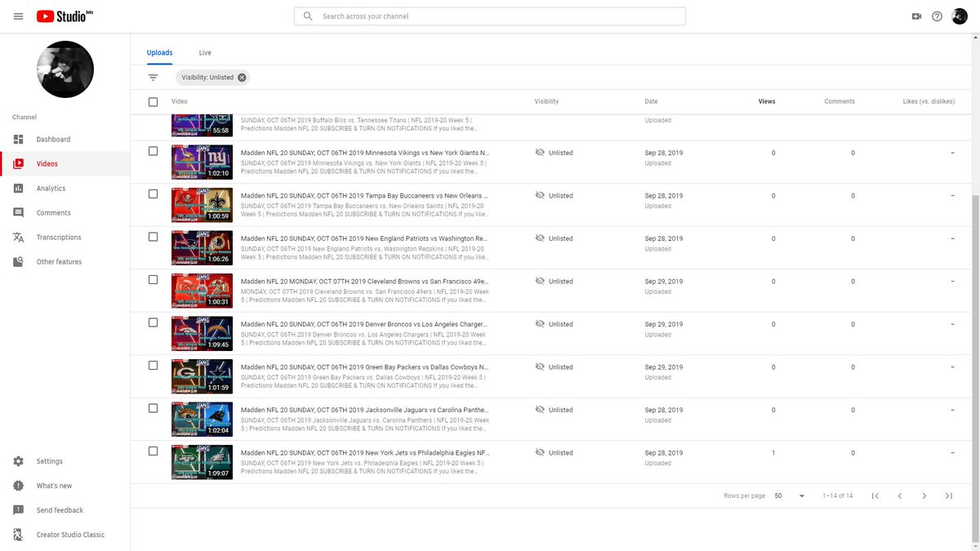
Task: Switch to the Uploads tab
Action: click(159, 52)
